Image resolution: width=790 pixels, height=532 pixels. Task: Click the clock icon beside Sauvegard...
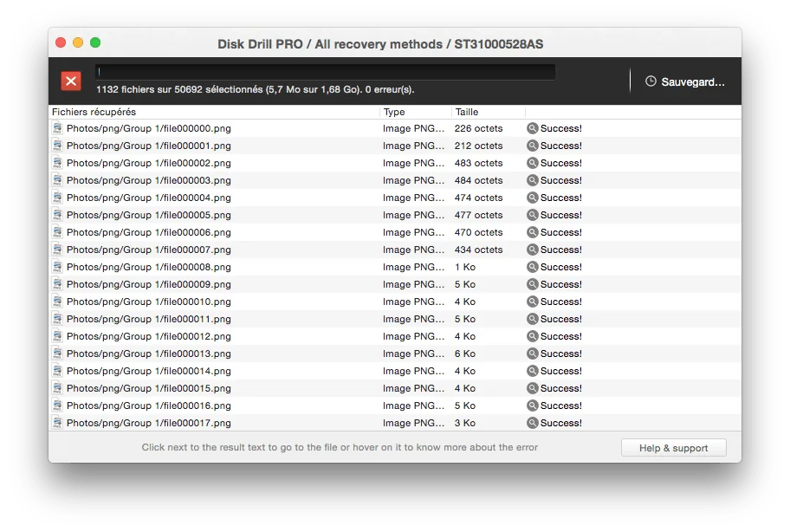[651, 81]
